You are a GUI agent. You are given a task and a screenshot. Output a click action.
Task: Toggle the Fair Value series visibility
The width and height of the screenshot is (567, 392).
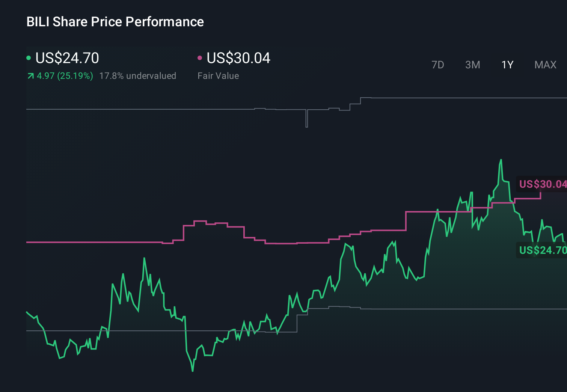point(200,57)
